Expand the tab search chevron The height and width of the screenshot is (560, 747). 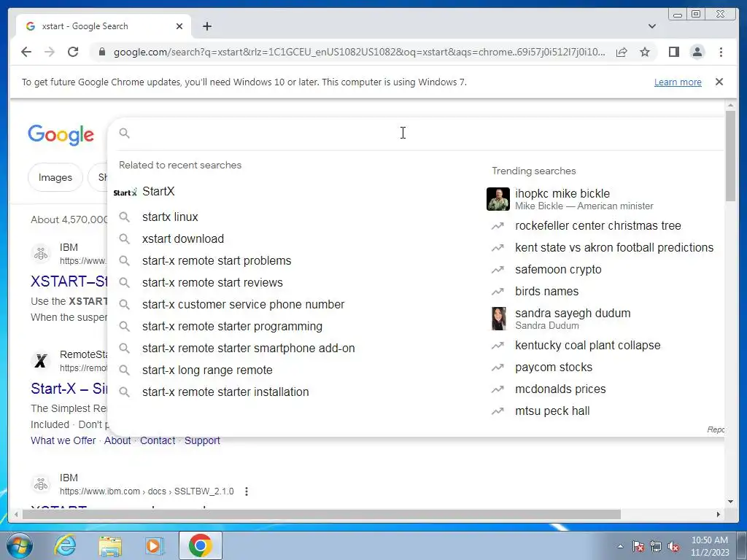pyautogui.click(x=651, y=26)
